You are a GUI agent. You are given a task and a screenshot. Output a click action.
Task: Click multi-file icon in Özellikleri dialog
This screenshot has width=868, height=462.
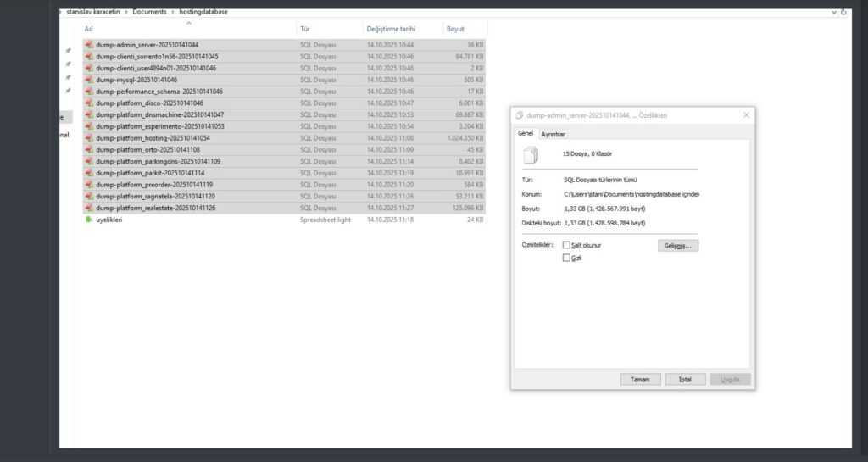(x=531, y=154)
